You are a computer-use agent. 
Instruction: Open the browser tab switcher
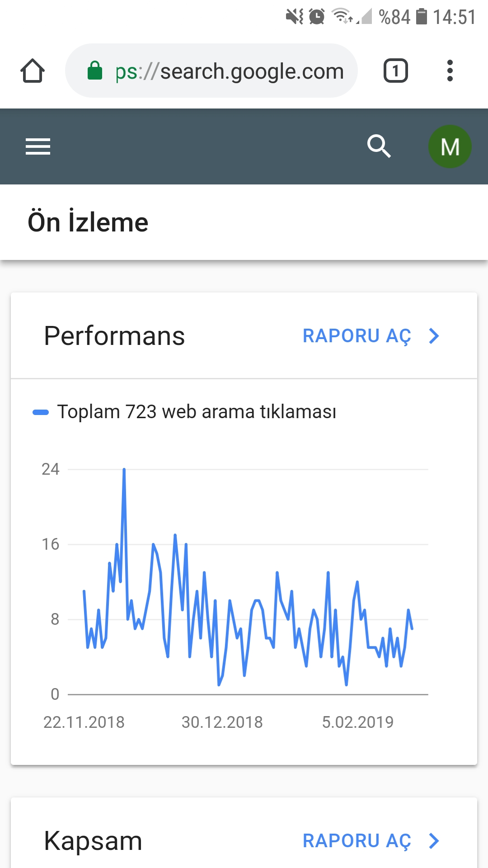[x=396, y=71]
